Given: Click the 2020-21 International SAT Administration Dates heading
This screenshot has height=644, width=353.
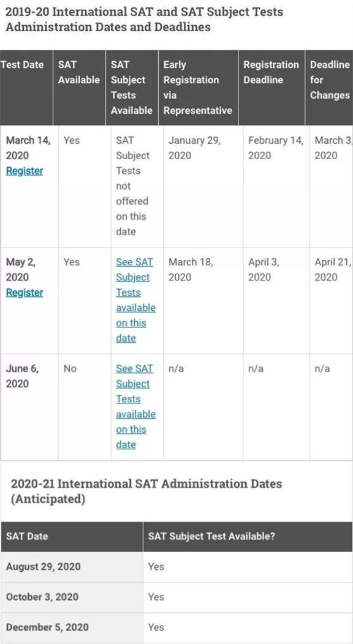Looking at the screenshot, I should click(146, 491).
